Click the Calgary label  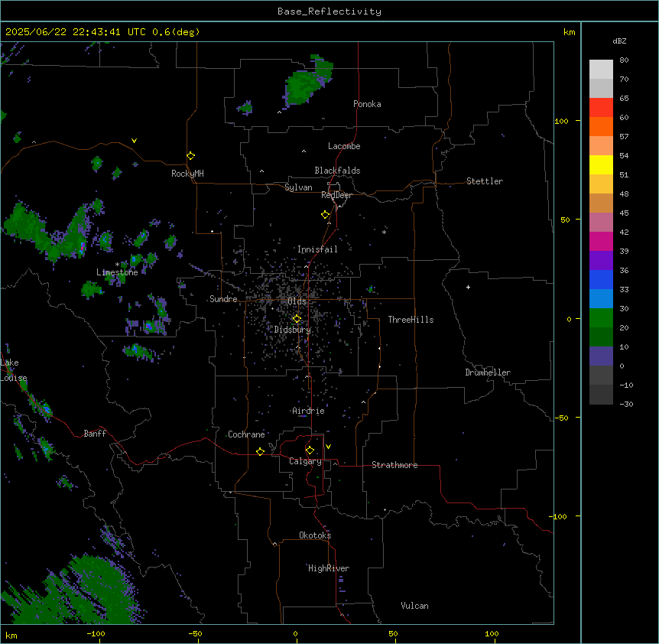306,461
